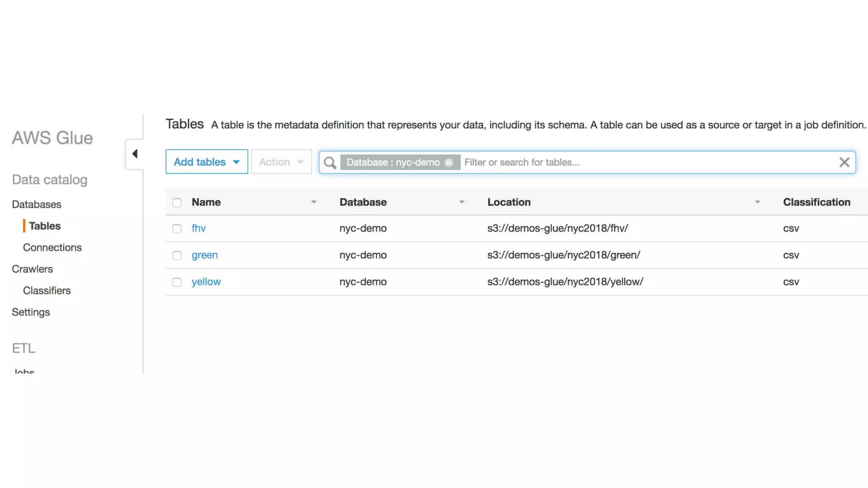868x488 pixels.
Task: Go to Databases in sidebar
Action: coord(36,205)
